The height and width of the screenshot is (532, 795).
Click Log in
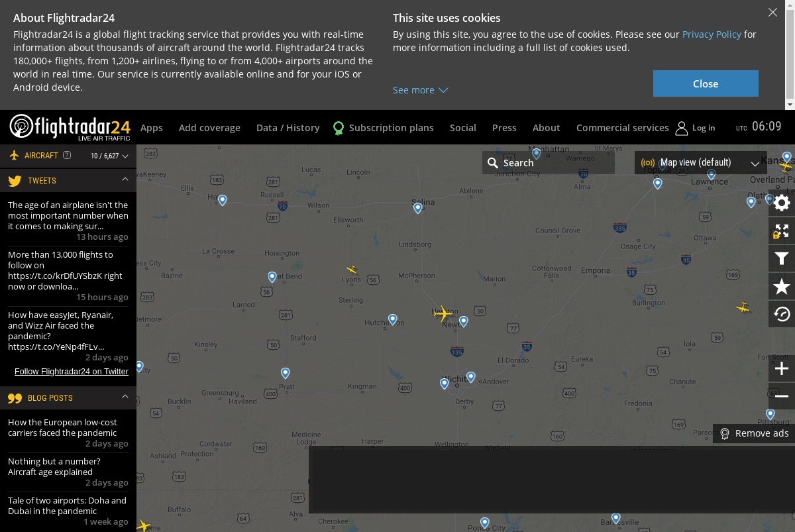[x=704, y=128]
